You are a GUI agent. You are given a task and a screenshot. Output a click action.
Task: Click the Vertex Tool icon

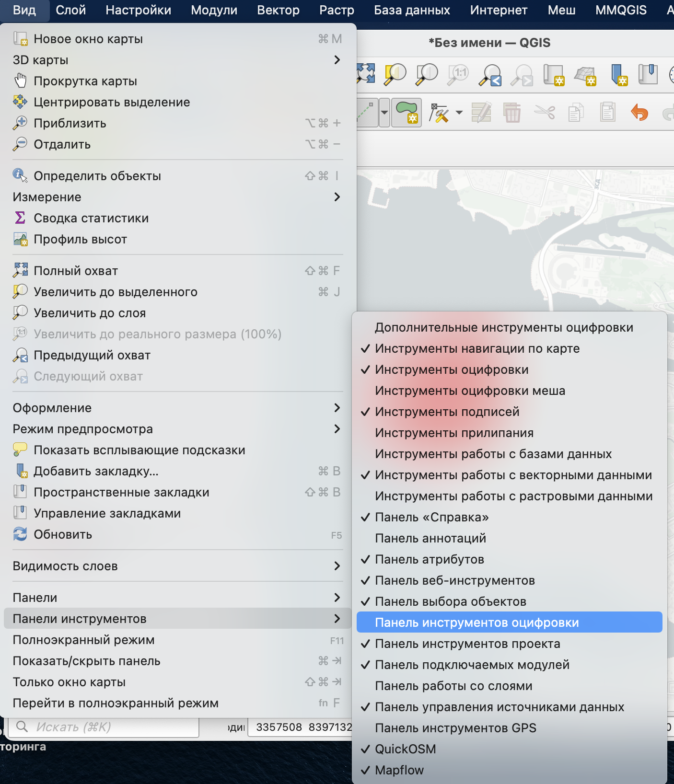tap(439, 113)
